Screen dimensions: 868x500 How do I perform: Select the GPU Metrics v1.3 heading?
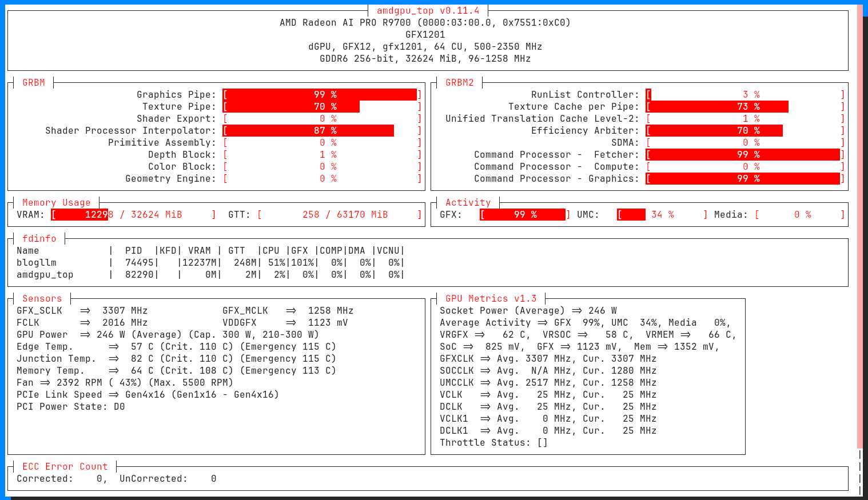click(x=491, y=298)
